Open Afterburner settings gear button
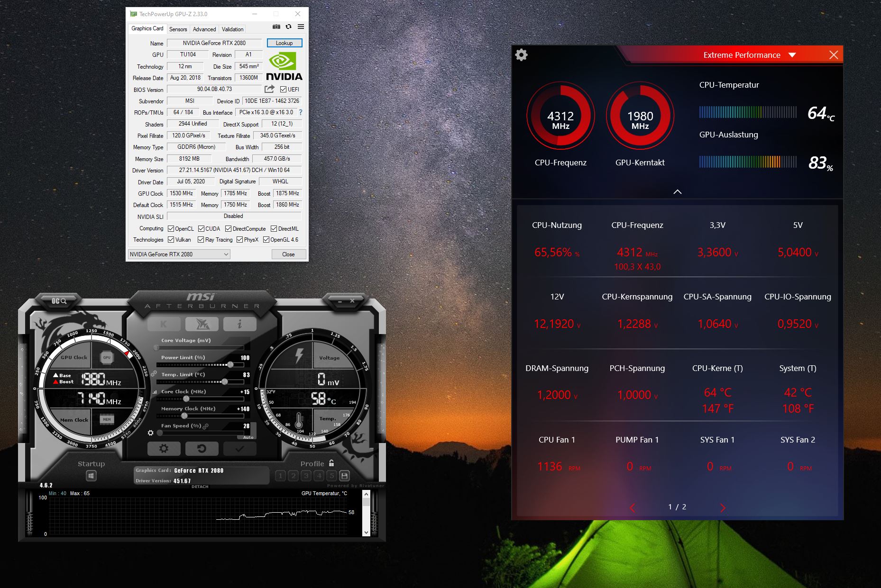This screenshot has width=881, height=588. pos(164,448)
